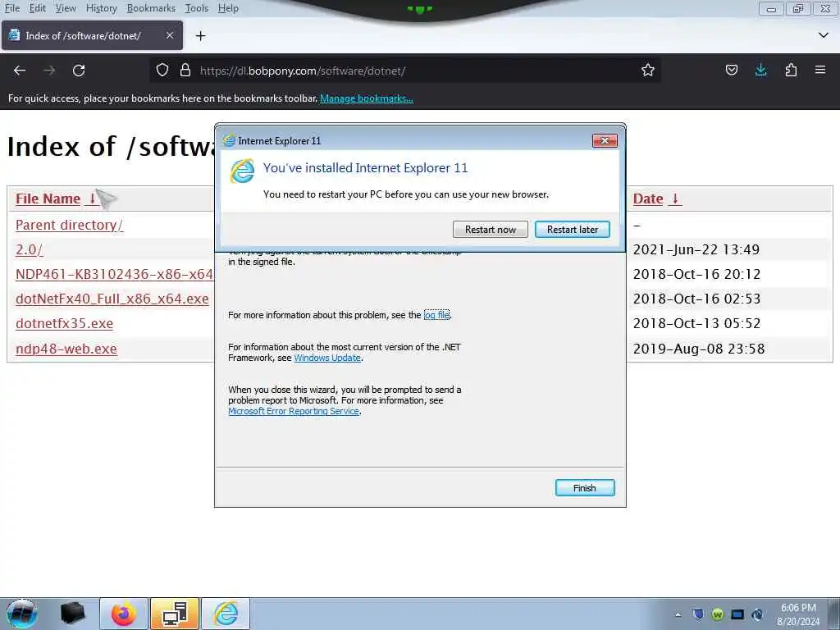Screen dimensions: 840x630
Task: Download dotNetFx40_Full_x86_x64.exe
Action: coord(112,299)
